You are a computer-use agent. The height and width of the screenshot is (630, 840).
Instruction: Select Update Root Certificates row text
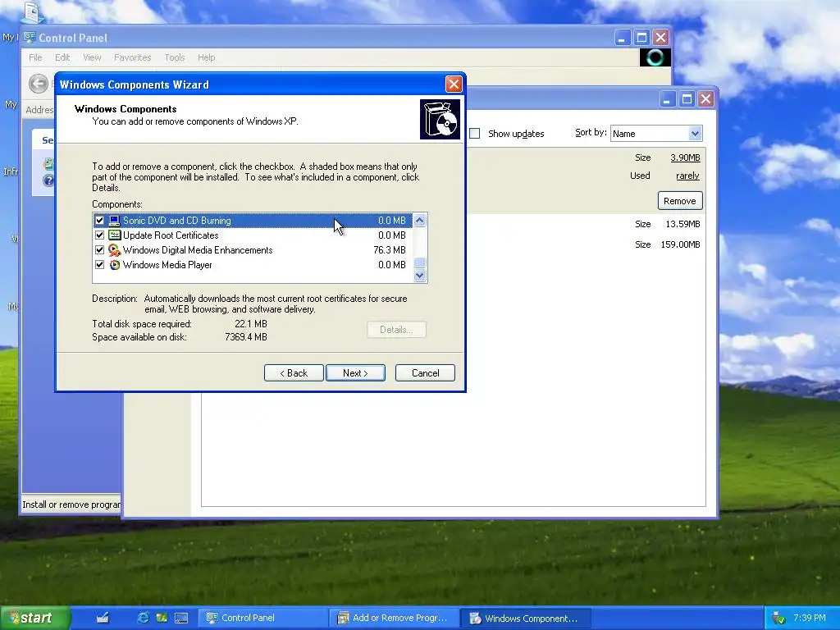tap(171, 235)
